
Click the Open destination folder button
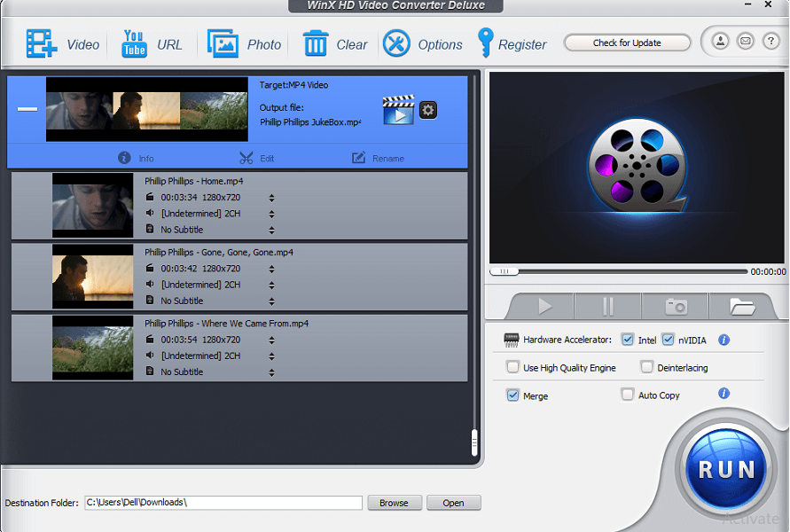coord(453,503)
